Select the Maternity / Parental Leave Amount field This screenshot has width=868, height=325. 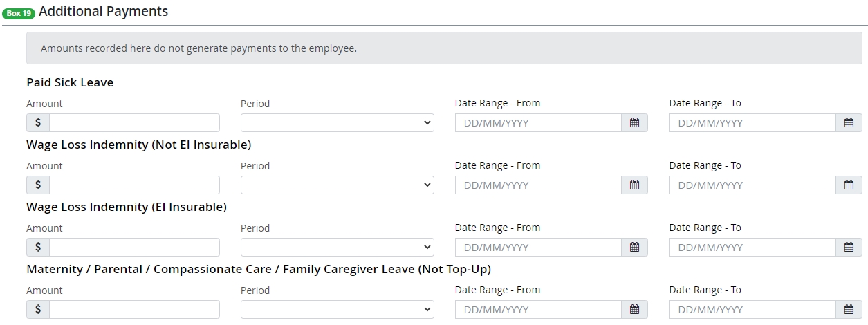(x=134, y=310)
